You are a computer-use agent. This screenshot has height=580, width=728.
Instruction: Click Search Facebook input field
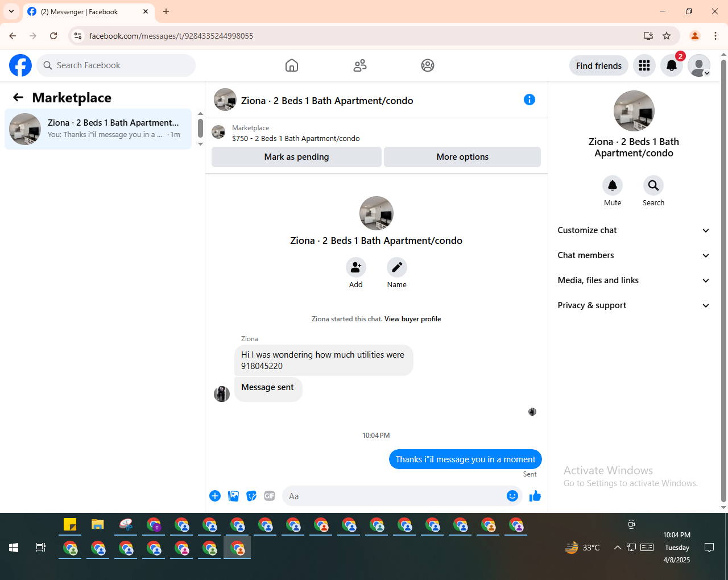click(116, 65)
